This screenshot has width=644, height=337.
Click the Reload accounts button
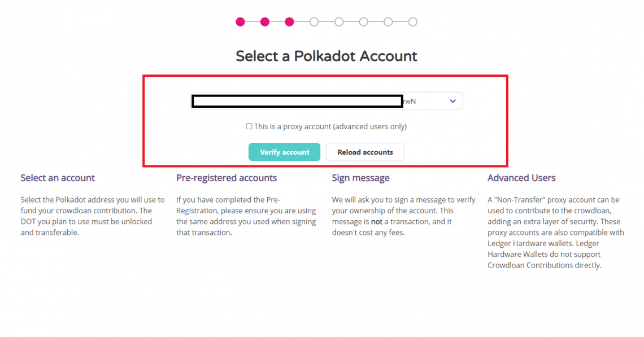point(365,152)
